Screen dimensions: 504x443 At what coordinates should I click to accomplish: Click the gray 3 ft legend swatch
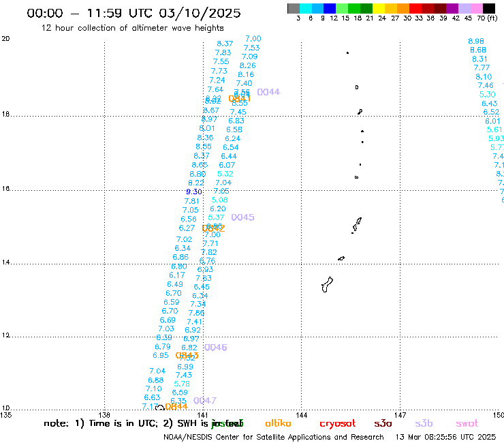point(294,8)
